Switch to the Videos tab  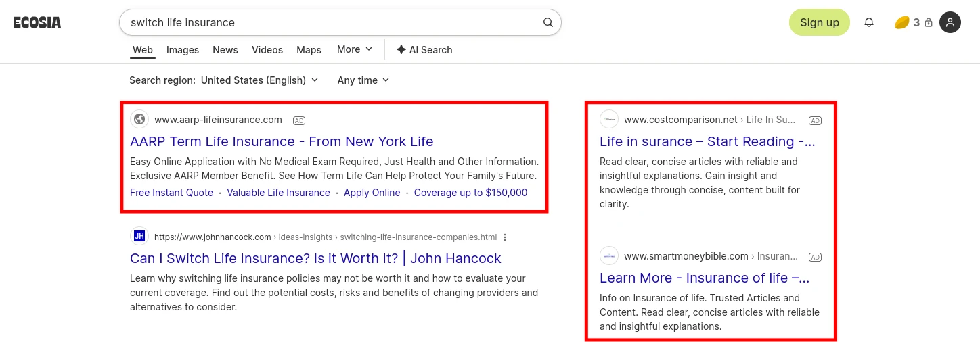pos(267,50)
